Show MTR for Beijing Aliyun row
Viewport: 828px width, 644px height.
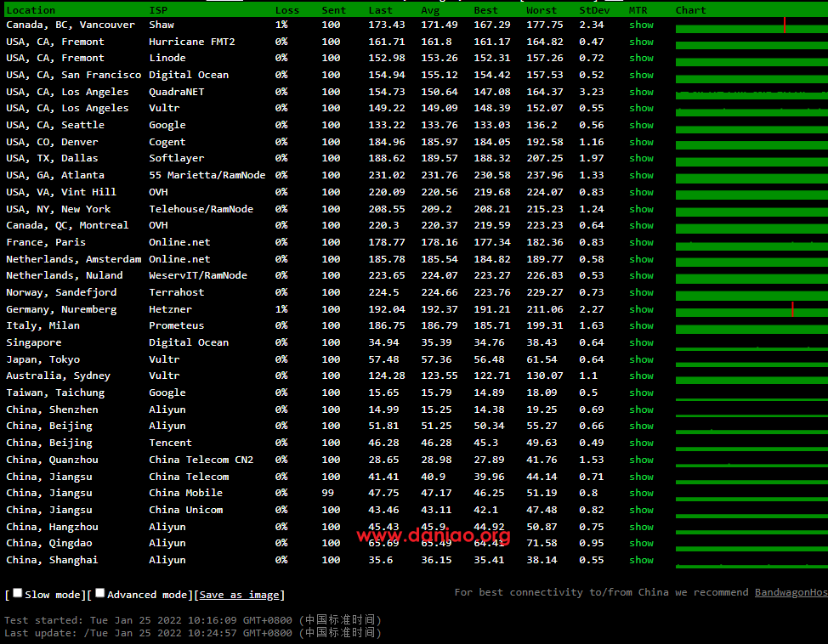641,426
